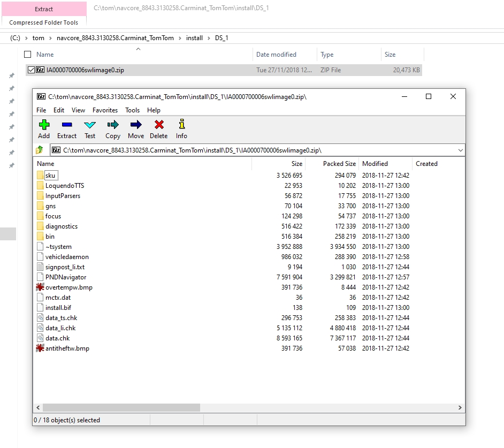This screenshot has height=448, width=504.
Task: Click the DS_1 breadcrumb in Explorer
Action: [x=222, y=38]
